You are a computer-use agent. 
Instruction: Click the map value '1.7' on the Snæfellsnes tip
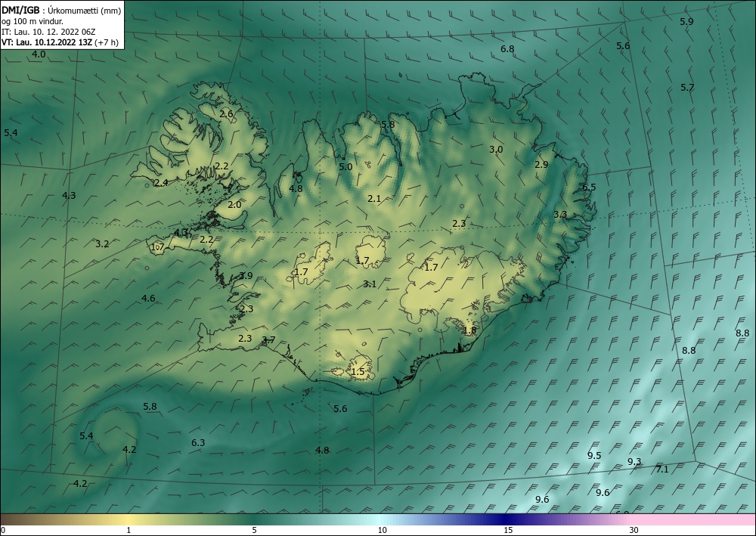[158, 247]
